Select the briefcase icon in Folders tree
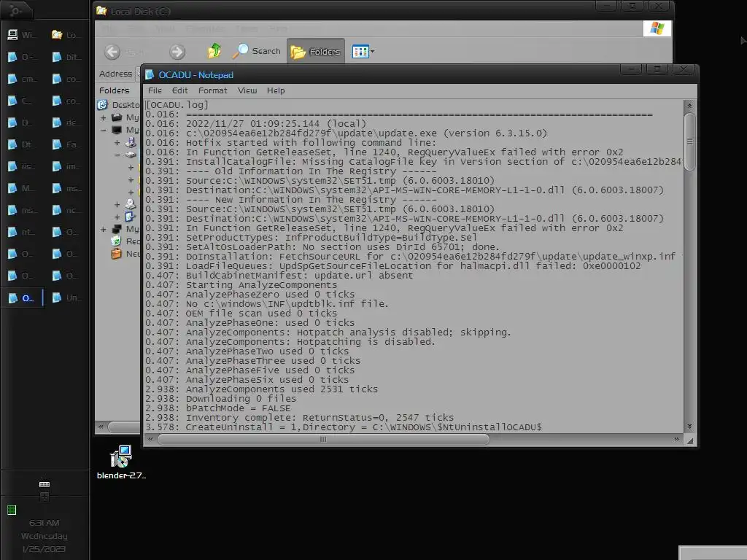Viewport: 747px width, 560px height. click(116, 253)
